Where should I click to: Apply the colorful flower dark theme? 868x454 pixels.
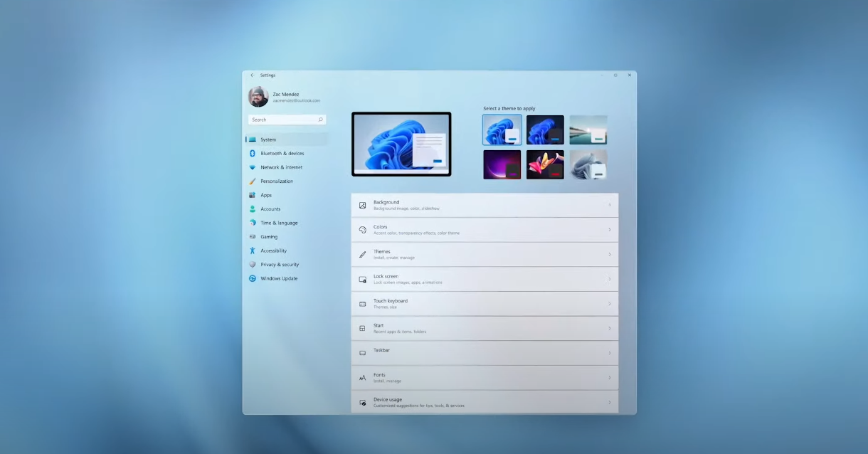coord(545,164)
